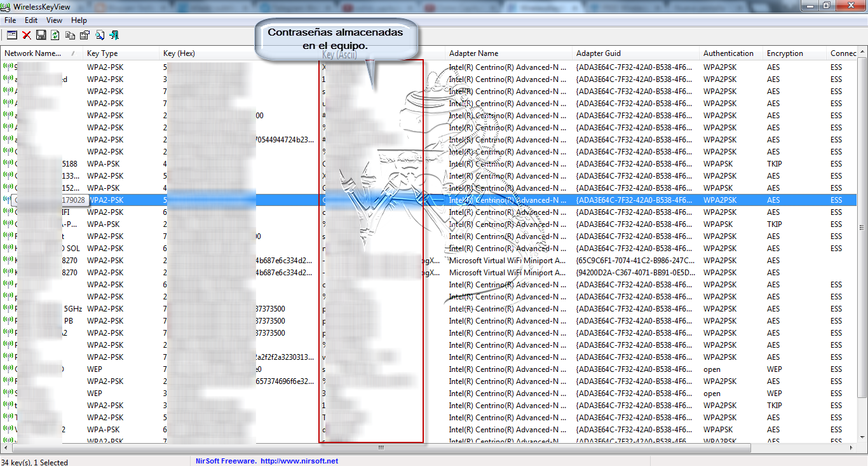Open the Edit menu
The image size is (868, 466).
pyautogui.click(x=31, y=20)
